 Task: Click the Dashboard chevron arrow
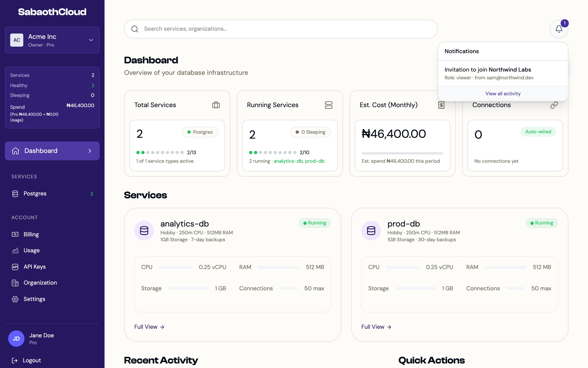[x=90, y=151]
